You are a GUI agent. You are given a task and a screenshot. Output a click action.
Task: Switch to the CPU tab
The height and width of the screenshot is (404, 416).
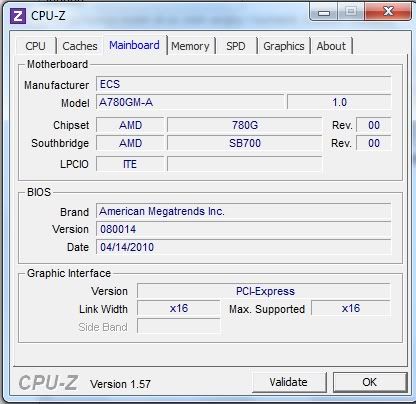coord(35,46)
